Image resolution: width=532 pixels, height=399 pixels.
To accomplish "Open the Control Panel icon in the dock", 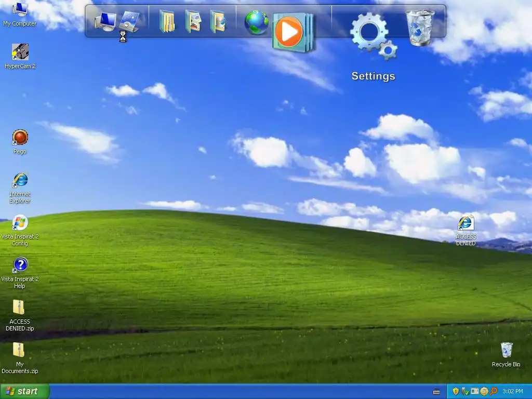I will tap(129, 22).
